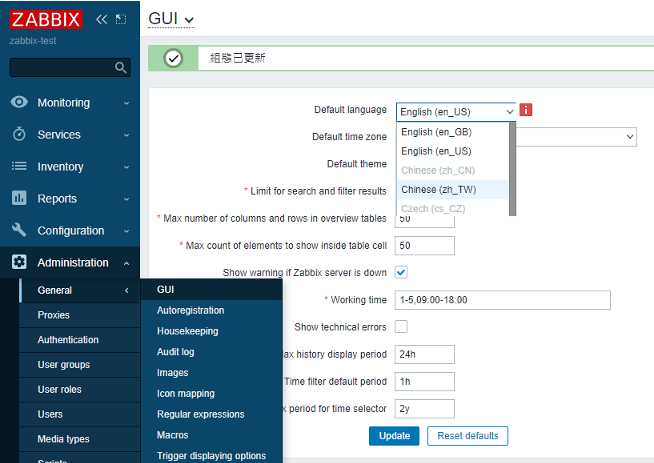
Task: Click the Inventory list icon
Action: tap(19, 166)
